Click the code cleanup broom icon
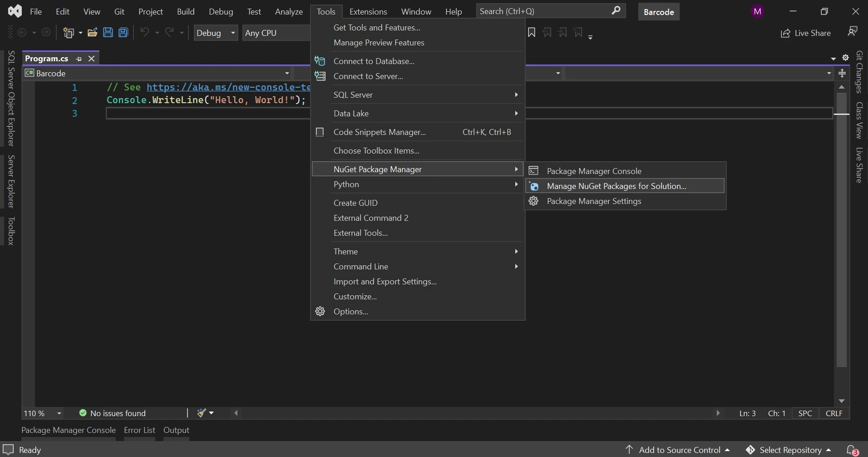The image size is (868, 457). click(x=202, y=413)
